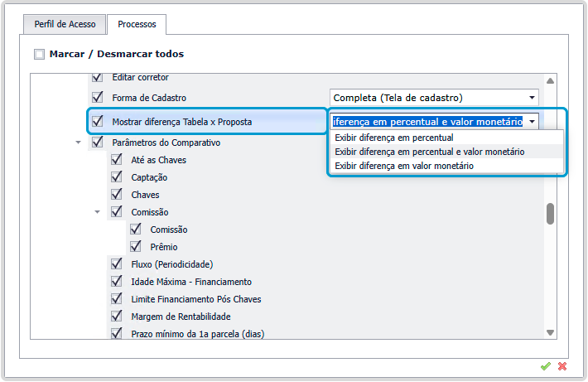The height and width of the screenshot is (382, 588).
Task: Click the green confirm checkmark icon
Action: tap(545, 365)
